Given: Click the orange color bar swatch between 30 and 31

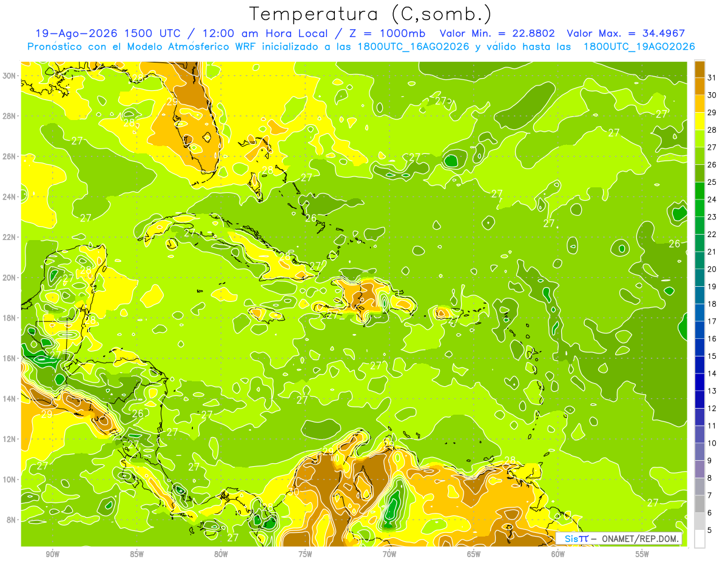Looking at the screenshot, I should click(699, 85).
